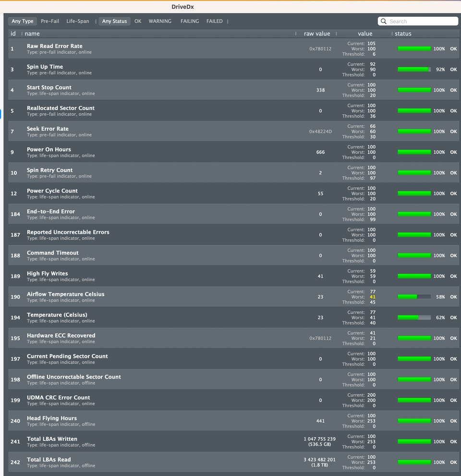Sort by the value column header
The image size is (461, 476).
(x=365, y=34)
